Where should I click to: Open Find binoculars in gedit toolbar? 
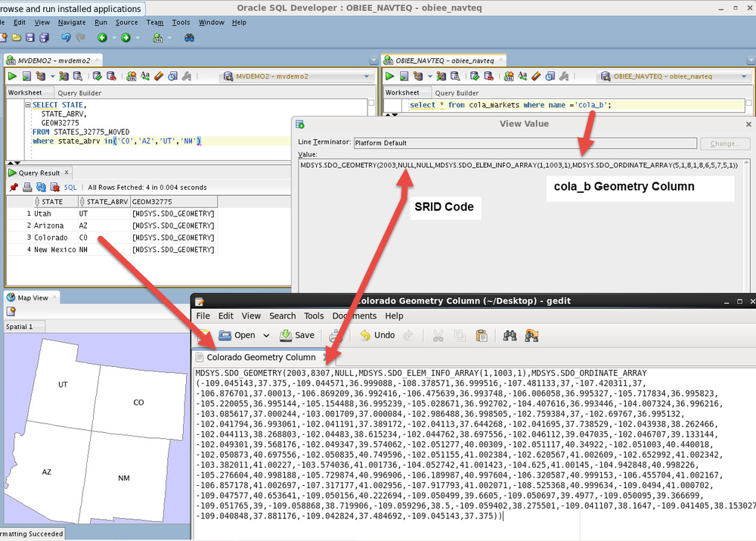(510, 335)
